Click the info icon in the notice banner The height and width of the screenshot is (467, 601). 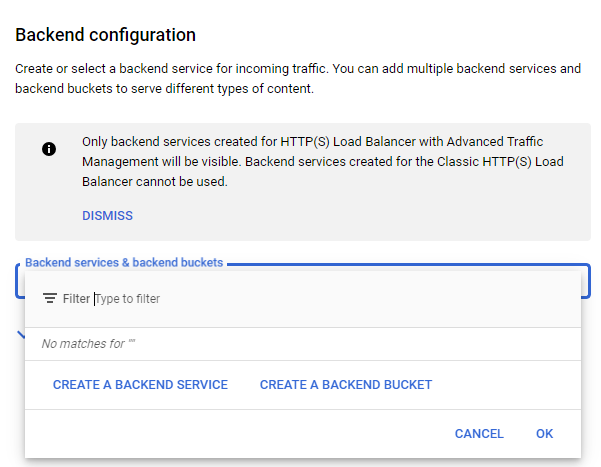click(49, 149)
